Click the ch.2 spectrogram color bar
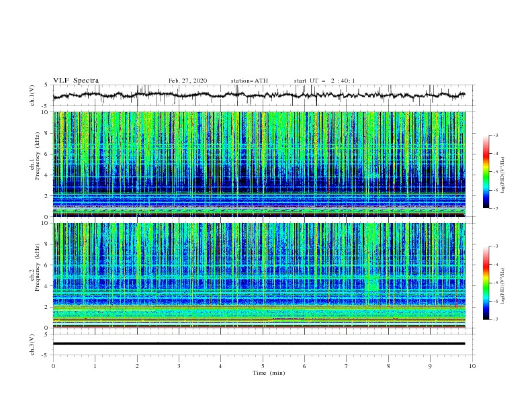The height and width of the screenshot is (411, 532). [486, 283]
